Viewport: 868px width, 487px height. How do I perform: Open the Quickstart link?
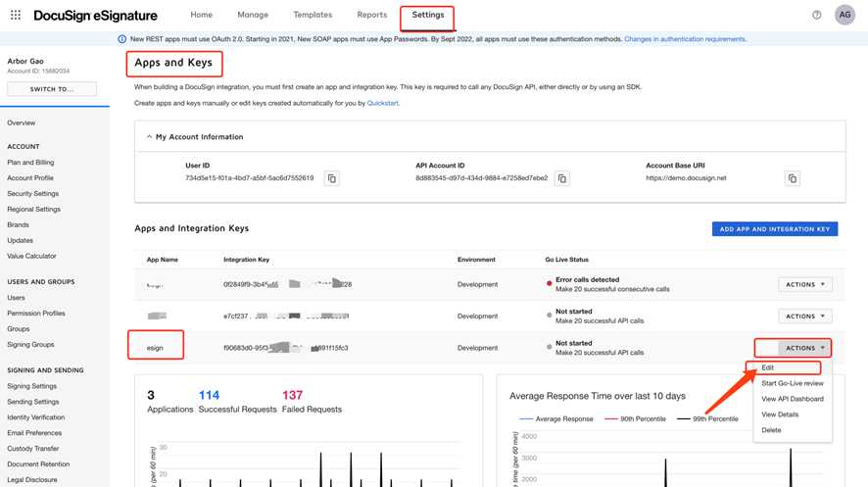pos(382,103)
